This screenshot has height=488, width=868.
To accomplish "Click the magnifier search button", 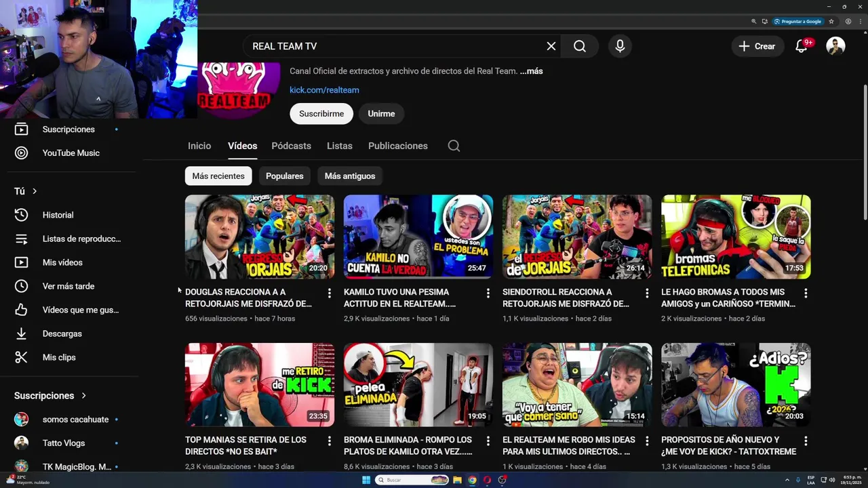I will (x=580, y=46).
